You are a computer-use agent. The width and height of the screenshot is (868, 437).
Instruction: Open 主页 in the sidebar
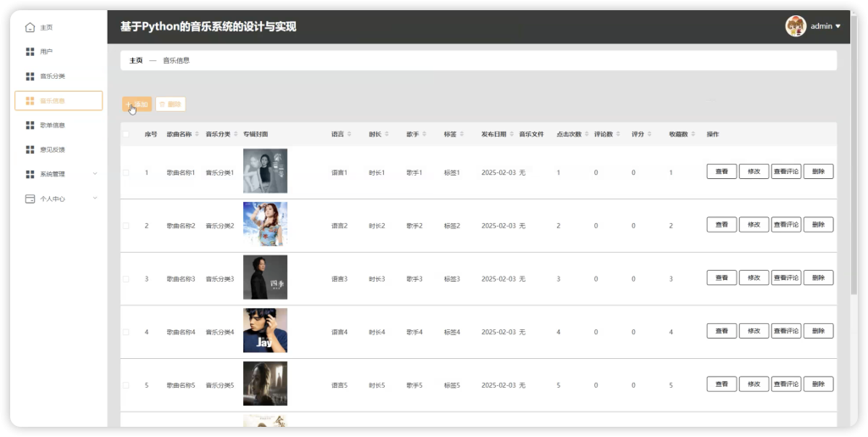pos(58,27)
